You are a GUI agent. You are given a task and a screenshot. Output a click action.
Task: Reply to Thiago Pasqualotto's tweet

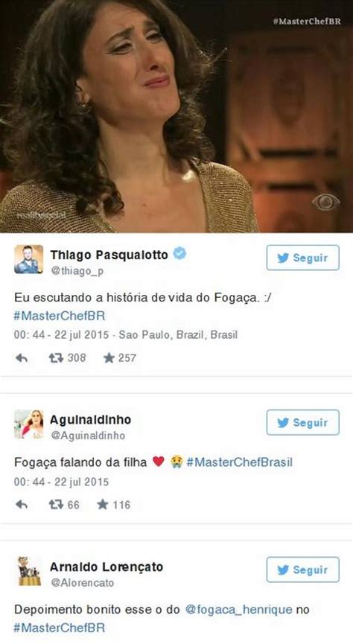(x=22, y=358)
